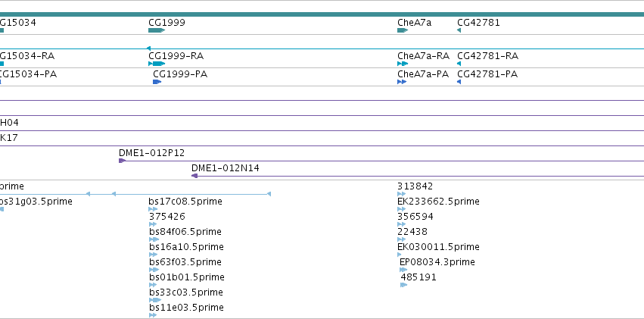Click the bs84f06.5prime label
Viewport: 644px width, 319px height.
point(185,232)
